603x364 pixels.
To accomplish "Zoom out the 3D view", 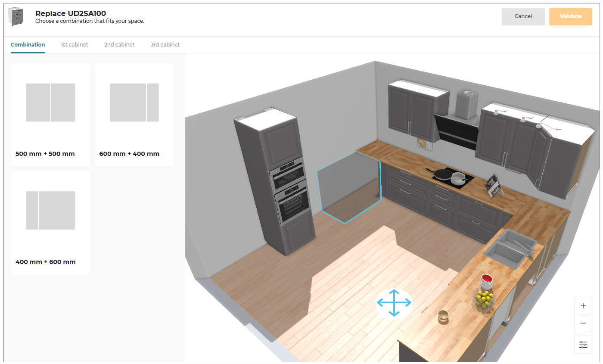I will point(583,323).
